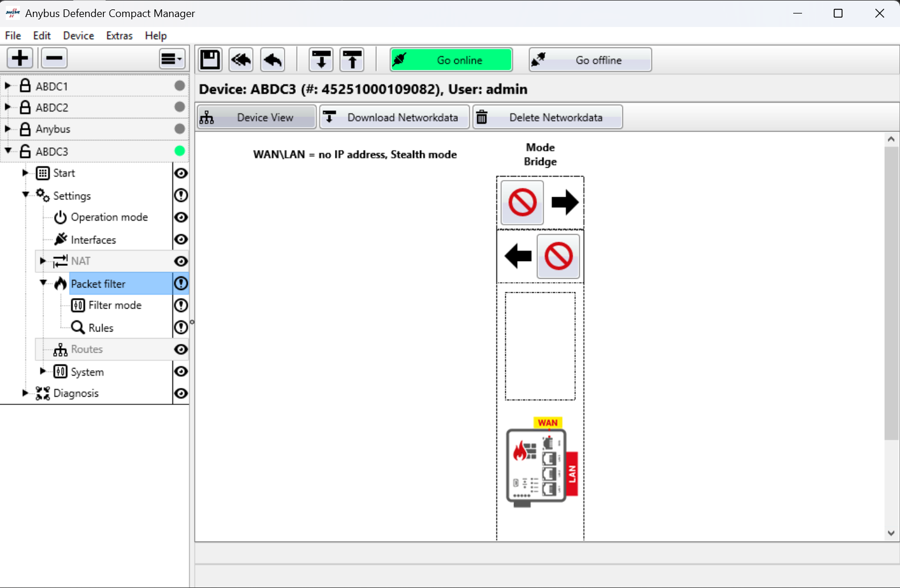The image size is (900, 588).
Task: Open the Help menu
Action: click(155, 36)
